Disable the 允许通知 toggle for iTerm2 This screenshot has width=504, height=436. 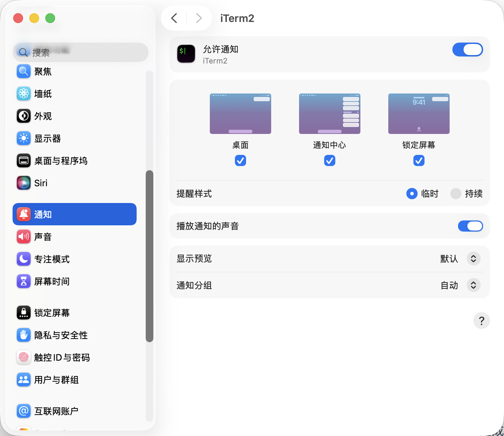click(x=467, y=50)
